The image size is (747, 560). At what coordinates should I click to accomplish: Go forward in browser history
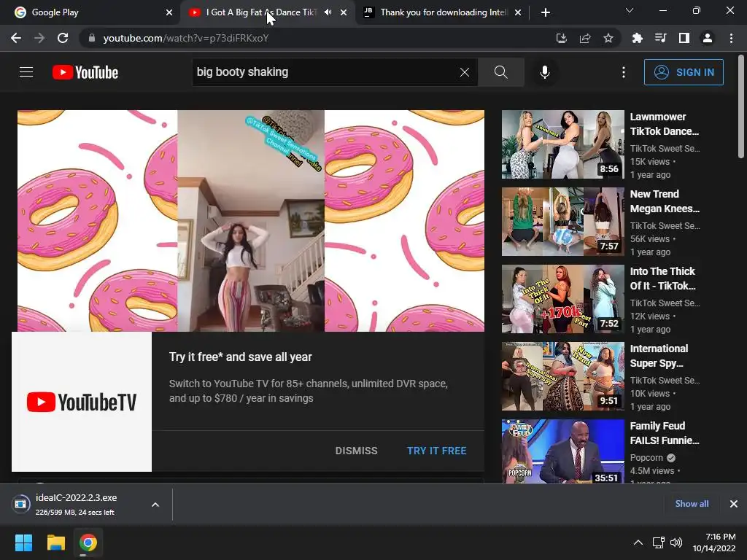[x=39, y=38]
